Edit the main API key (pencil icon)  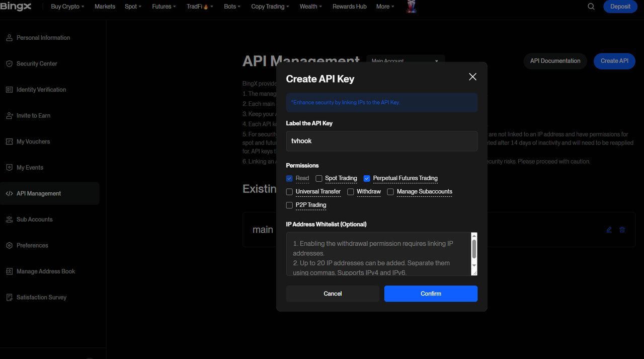point(609,230)
